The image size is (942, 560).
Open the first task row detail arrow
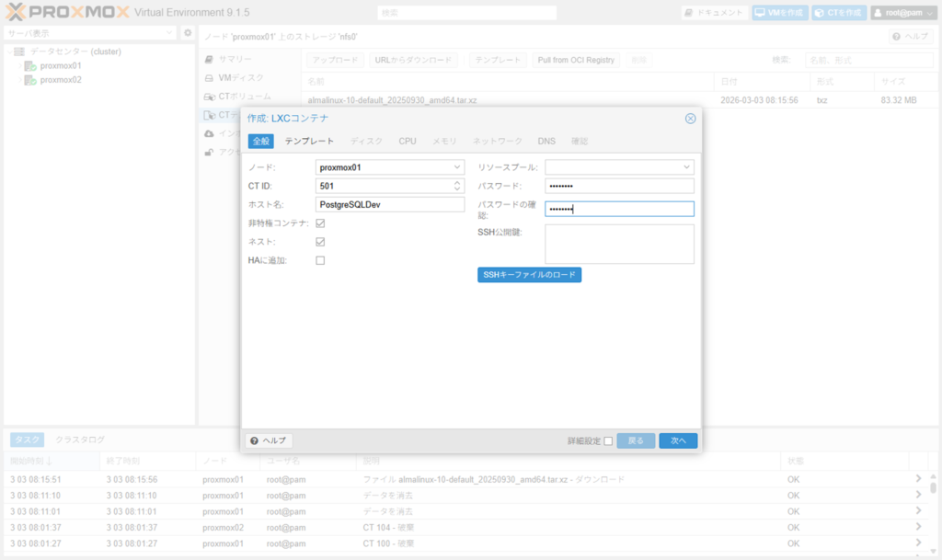coord(917,479)
